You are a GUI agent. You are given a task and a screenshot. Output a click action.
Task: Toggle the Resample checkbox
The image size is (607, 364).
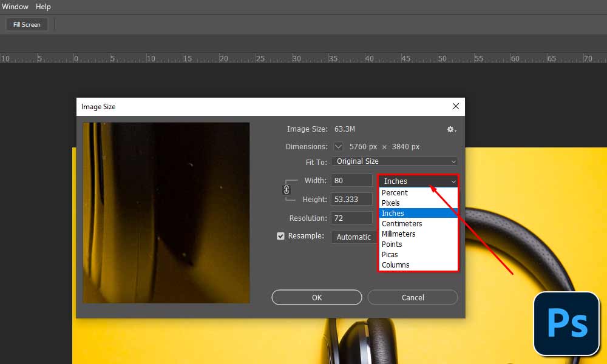point(280,236)
